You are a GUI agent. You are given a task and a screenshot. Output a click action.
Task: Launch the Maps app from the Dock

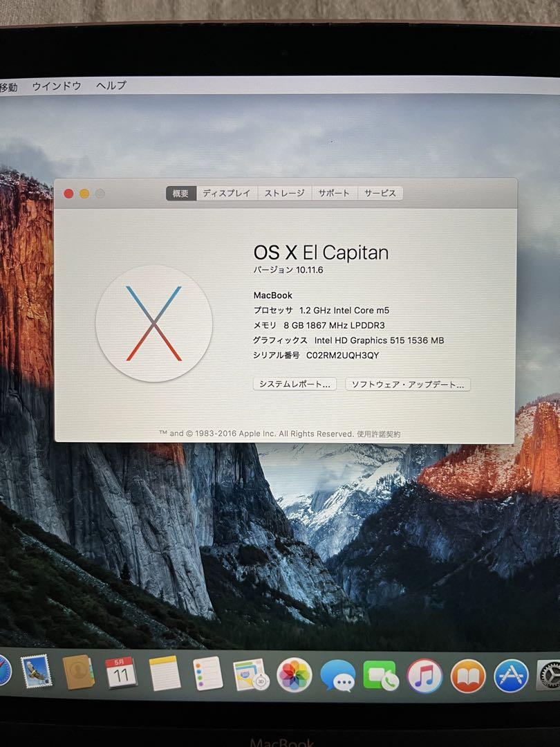(251, 674)
